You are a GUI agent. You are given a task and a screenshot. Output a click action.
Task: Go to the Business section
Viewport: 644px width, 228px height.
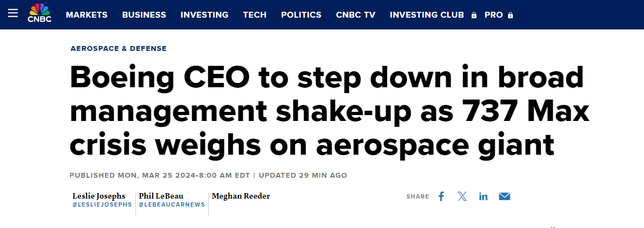coord(144,15)
